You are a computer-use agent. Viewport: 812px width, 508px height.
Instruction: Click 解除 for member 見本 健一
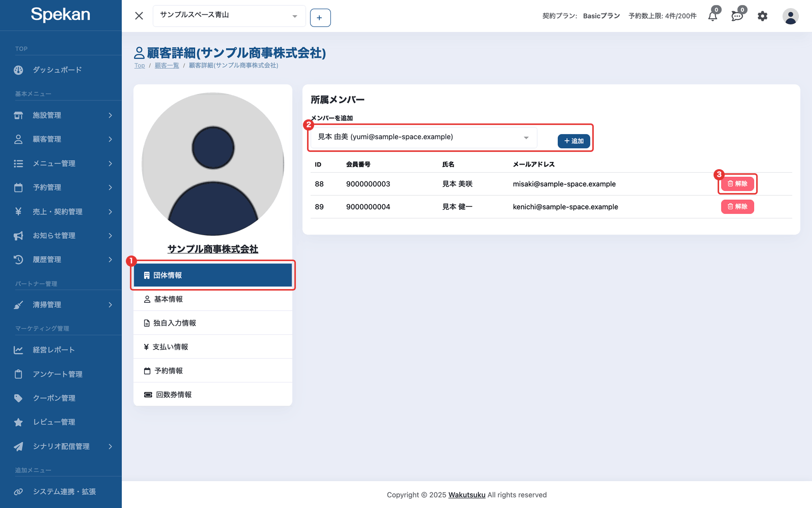click(x=737, y=207)
